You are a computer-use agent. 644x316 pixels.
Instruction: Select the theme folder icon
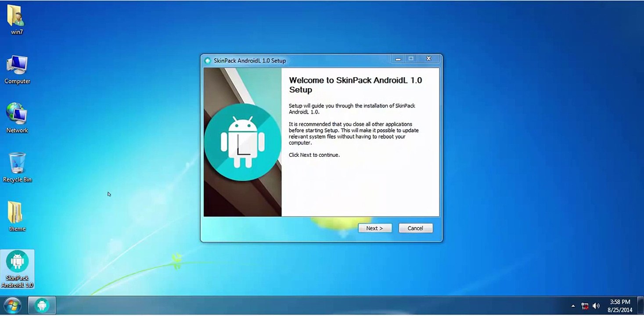click(x=17, y=216)
